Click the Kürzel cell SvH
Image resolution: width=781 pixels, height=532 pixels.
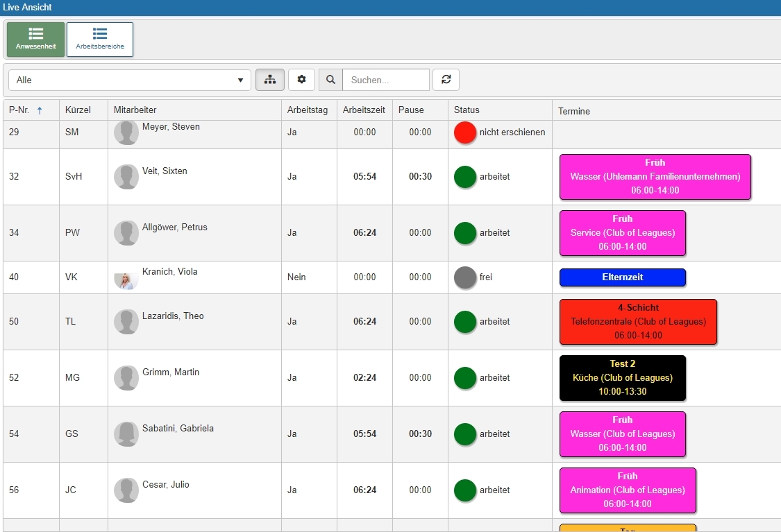(x=73, y=177)
